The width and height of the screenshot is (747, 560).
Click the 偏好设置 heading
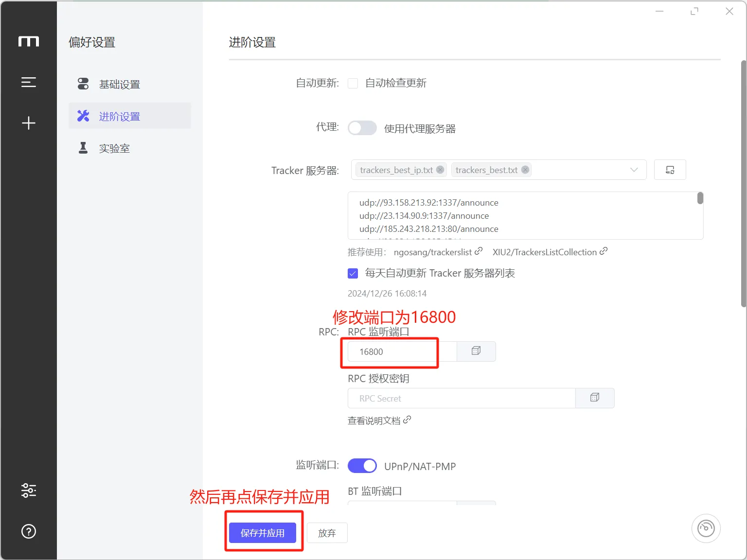click(92, 42)
